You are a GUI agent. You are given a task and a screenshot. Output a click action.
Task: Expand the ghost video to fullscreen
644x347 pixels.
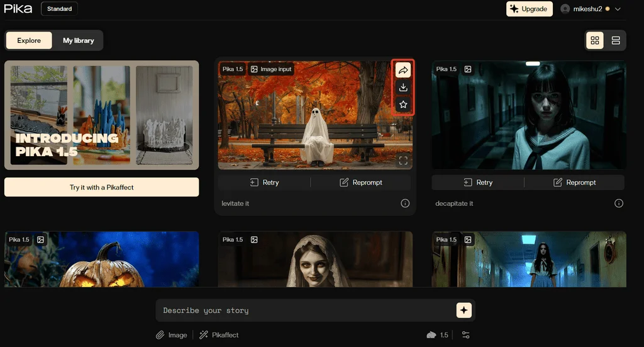pyautogui.click(x=403, y=161)
